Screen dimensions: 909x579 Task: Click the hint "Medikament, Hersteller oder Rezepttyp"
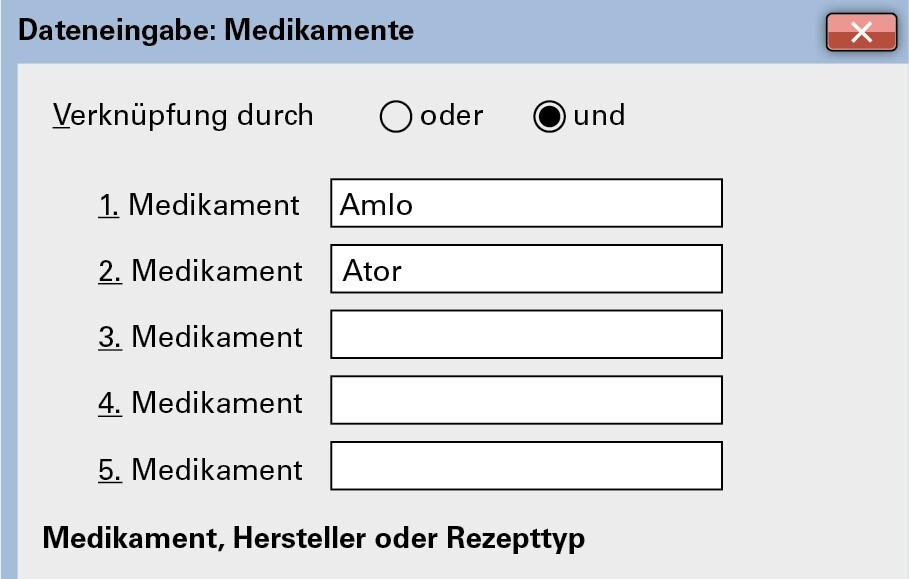tap(313, 538)
